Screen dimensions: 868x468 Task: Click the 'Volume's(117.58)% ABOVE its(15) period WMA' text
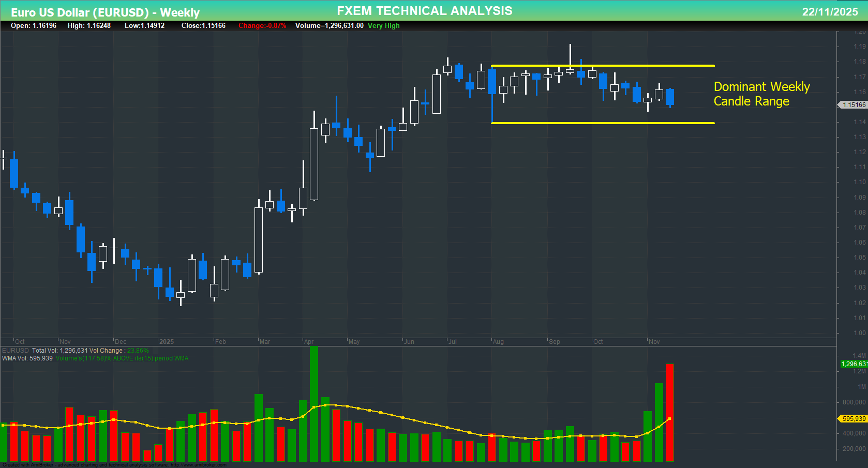(x=122, y=358)
